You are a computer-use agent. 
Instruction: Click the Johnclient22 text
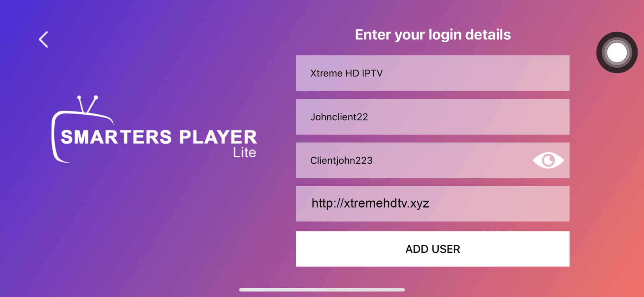[x=339, y=117]
